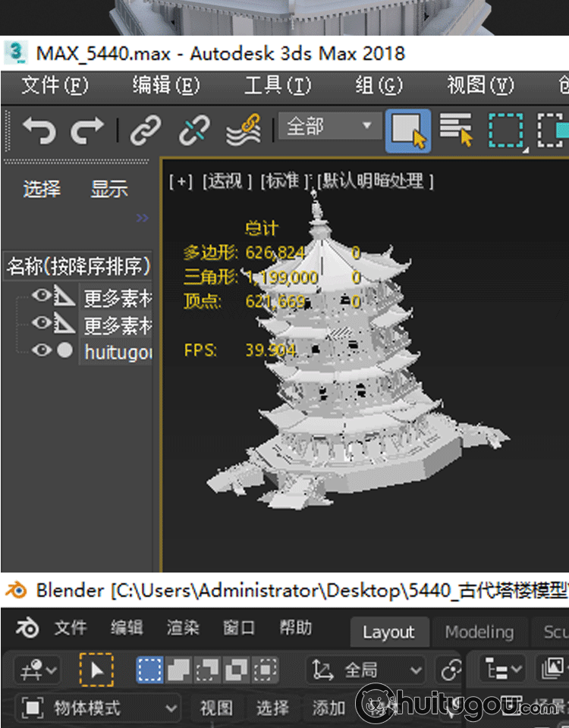The image size is (569, 728).
Task: Click the 选择 tab in scene explorer
Action: 42,189
